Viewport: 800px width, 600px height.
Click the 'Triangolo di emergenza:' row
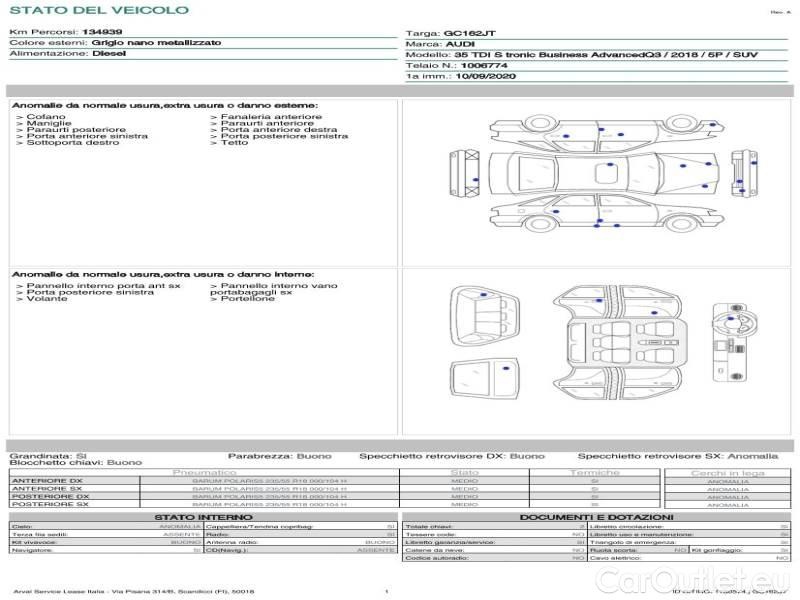689,542
